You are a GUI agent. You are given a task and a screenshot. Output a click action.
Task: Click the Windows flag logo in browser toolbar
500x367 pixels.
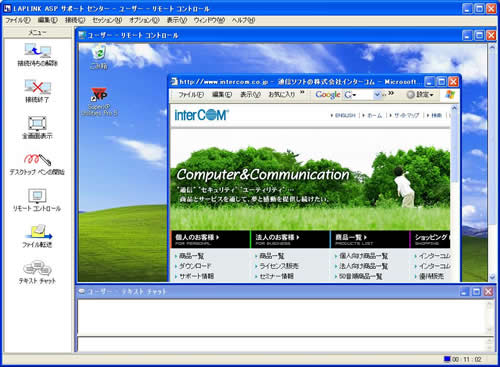(x=451, y=95)
